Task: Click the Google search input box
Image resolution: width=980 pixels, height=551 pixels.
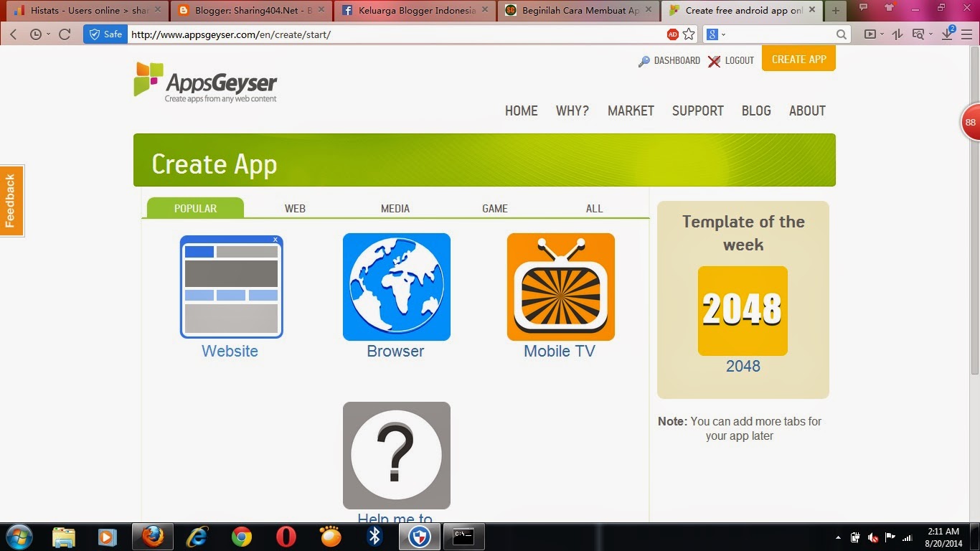Action: point(778,34)
